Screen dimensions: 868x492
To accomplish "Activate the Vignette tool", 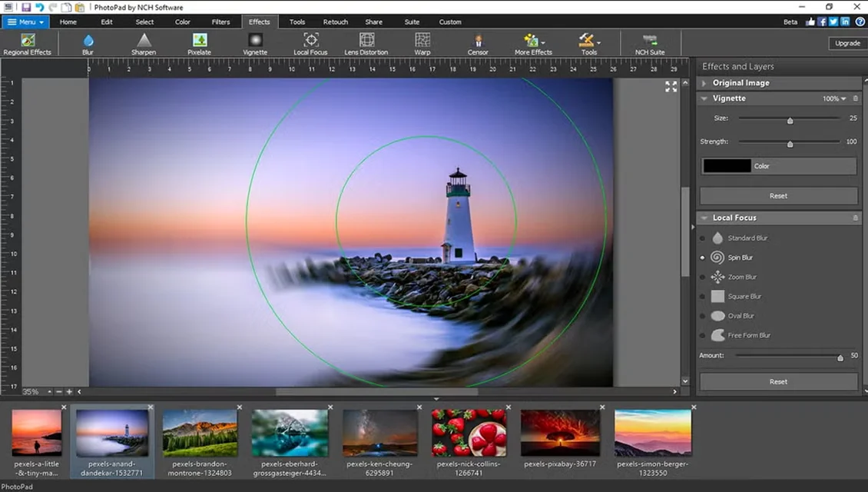I will [x=255, y=44].
